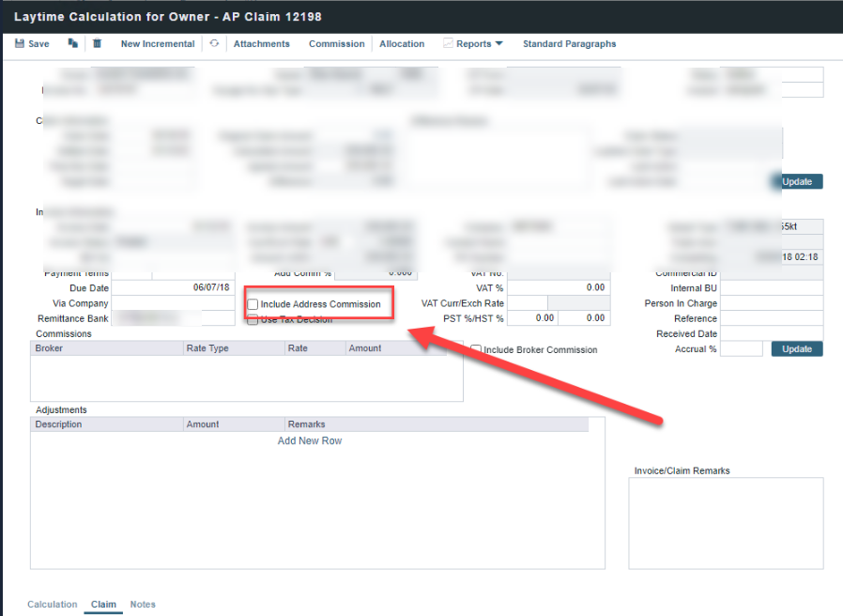Enable Include Address Commission checkbox
Image resolution: width=843 pixels, height=616 pixels.
[x=253, y=304]
